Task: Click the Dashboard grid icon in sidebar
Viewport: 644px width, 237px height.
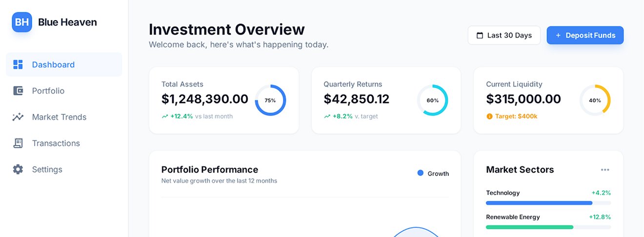Action: (18, 65)
